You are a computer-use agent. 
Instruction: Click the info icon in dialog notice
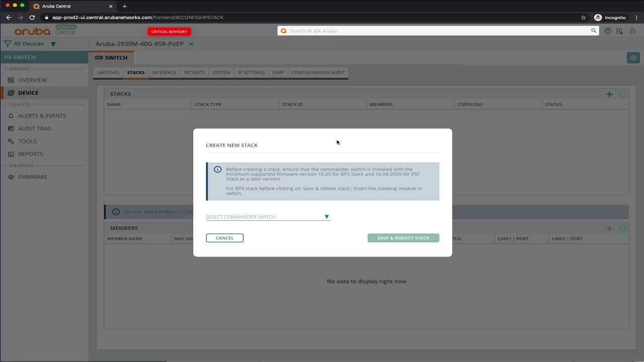[x=217, y=169]
